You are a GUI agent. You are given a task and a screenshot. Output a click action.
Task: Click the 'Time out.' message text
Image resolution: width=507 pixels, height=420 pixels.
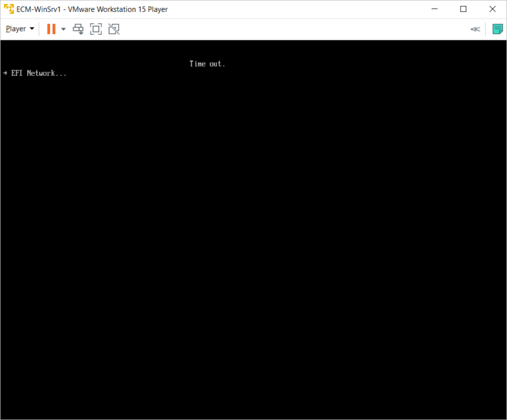point(207,64)
